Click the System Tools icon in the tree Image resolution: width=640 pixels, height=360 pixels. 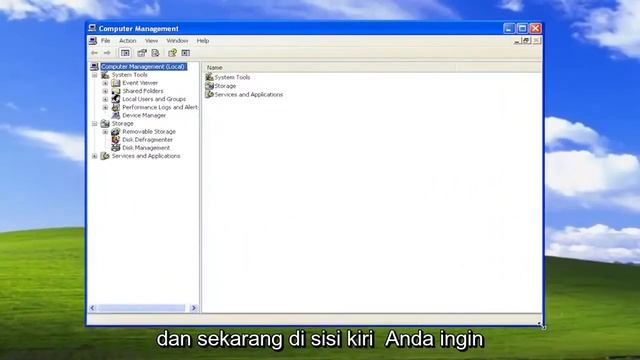tap(105, 75)
